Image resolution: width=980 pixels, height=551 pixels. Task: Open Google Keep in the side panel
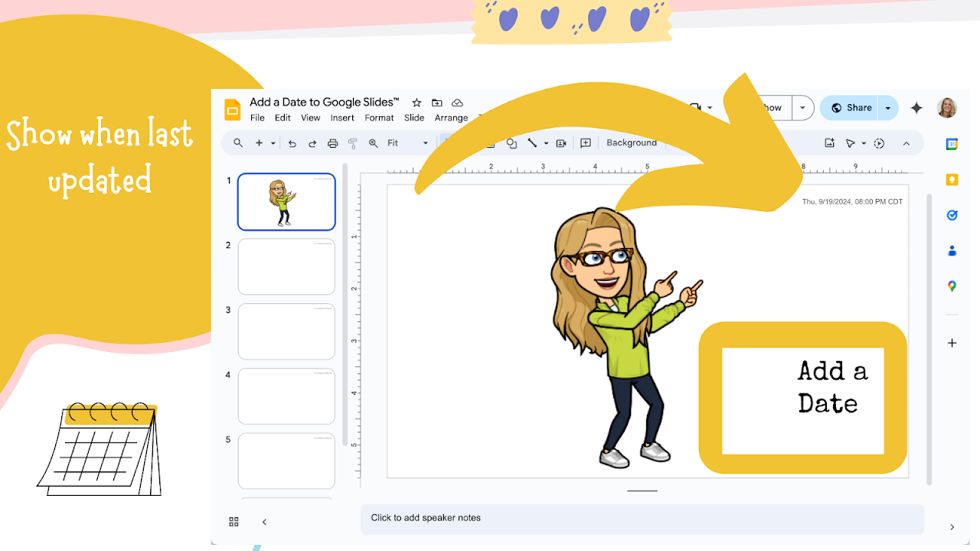pyautogui.click(x=952, y=180)
